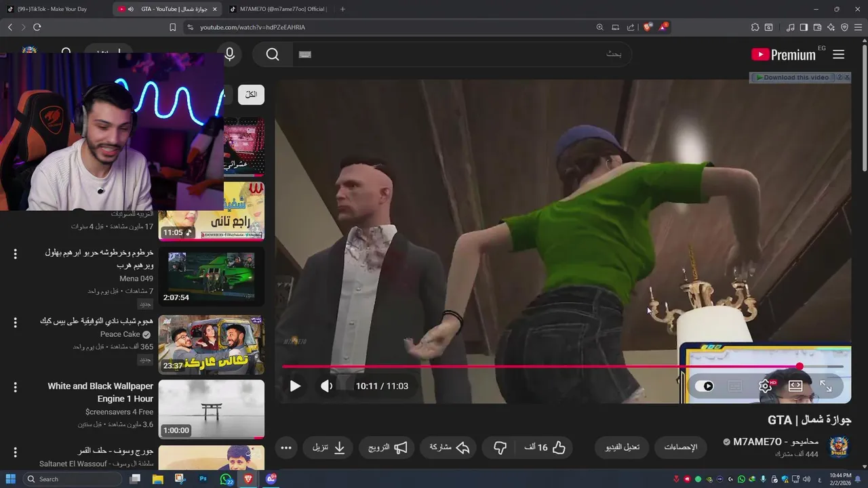
Task: Open White and Black Wallpaper Engine title
Action: point(100,392)
